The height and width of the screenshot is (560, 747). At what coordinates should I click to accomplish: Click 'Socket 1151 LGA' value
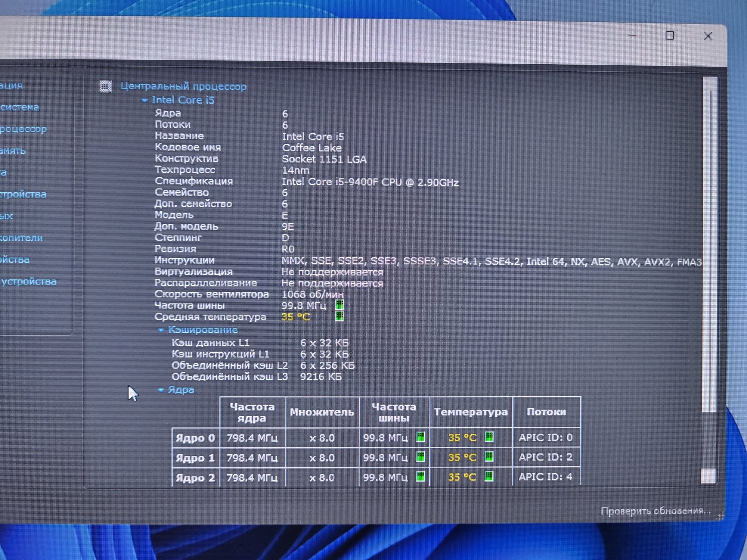324,159
